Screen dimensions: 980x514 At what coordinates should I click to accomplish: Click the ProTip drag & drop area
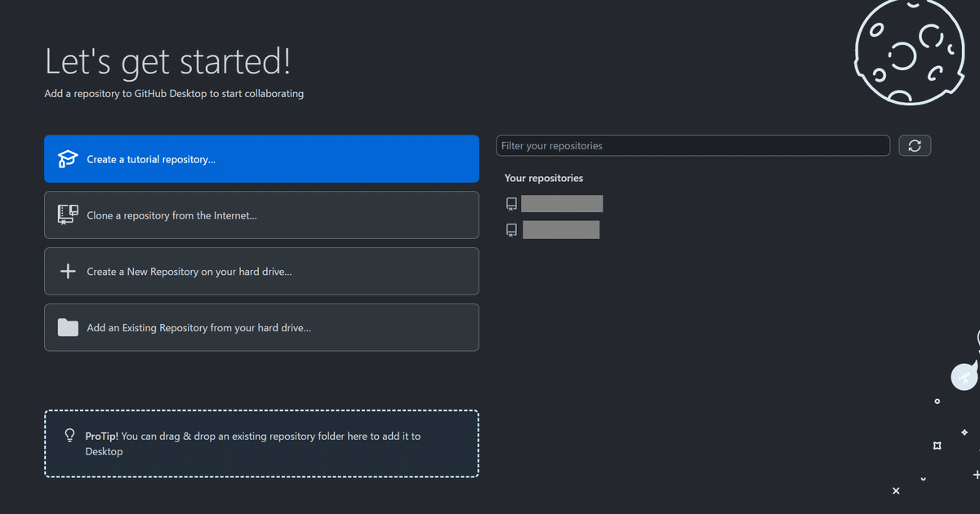(x=261, y=444)
